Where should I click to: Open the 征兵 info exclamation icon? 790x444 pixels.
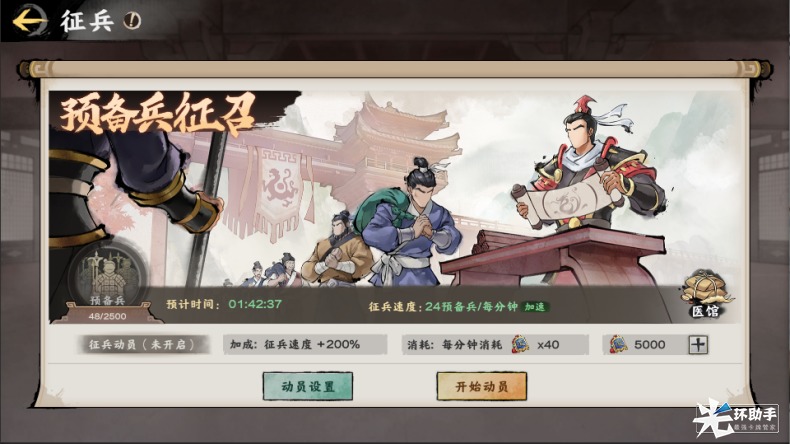(x=132, y=21)
